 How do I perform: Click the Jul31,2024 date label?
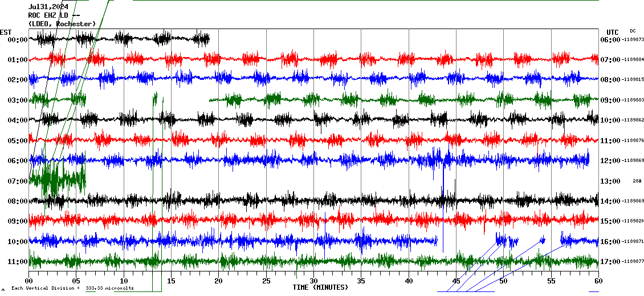48,7
